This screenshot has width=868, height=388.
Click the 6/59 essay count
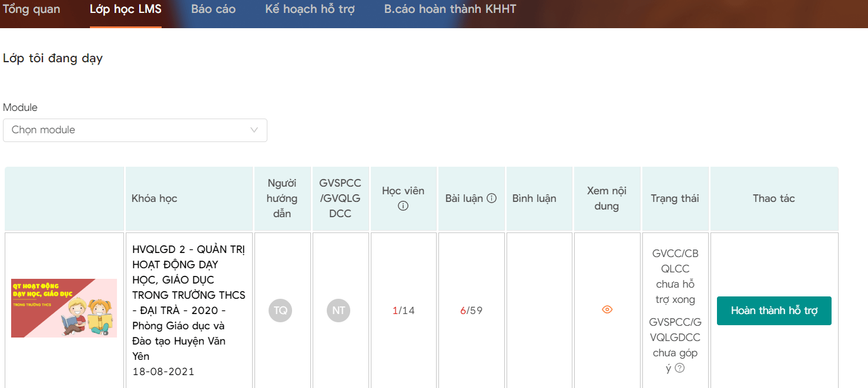pyautogui.click(x=471, y=311)
